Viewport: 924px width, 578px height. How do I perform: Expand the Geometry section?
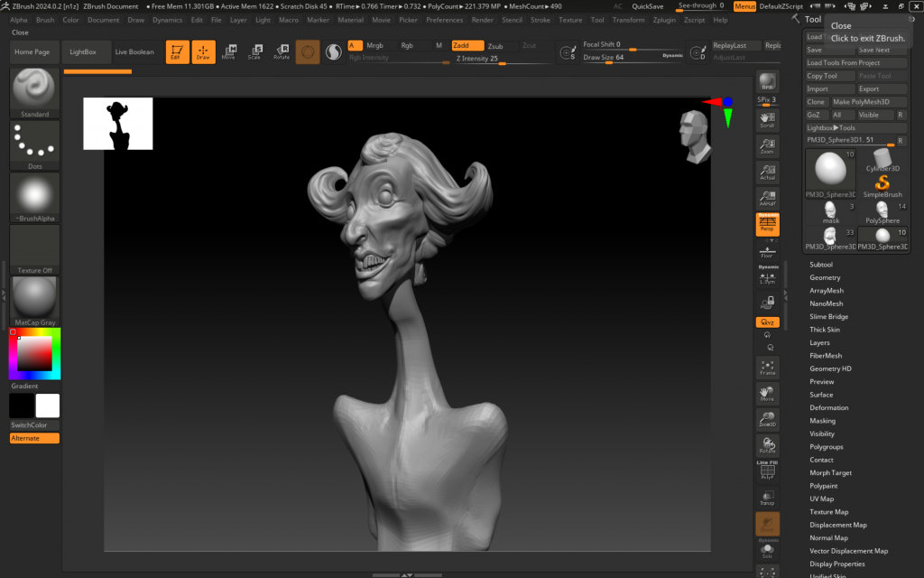(x=825, y=277)
